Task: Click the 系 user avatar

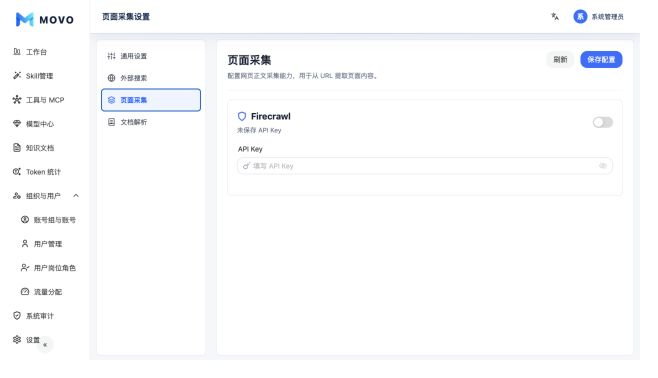Action: pos(580,17)
